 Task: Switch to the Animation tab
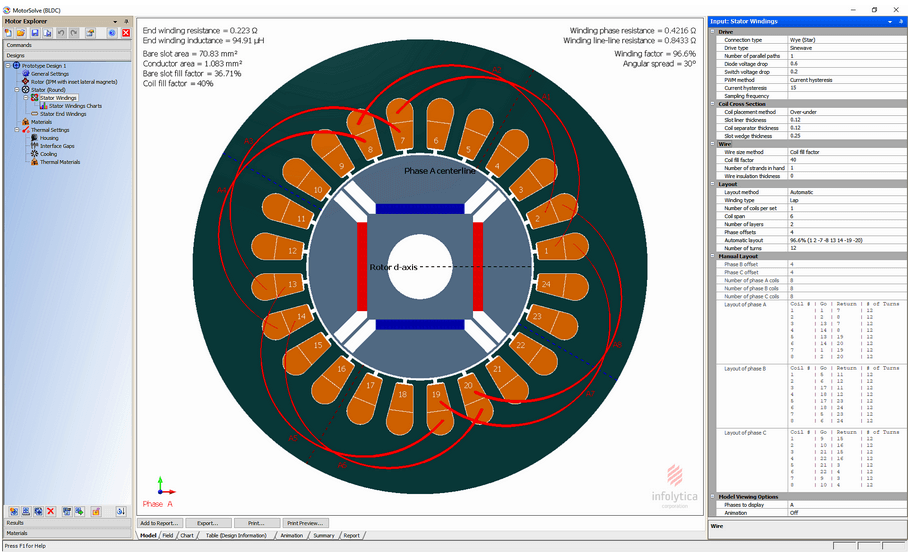pyautogui.click(x=292, y=535)
